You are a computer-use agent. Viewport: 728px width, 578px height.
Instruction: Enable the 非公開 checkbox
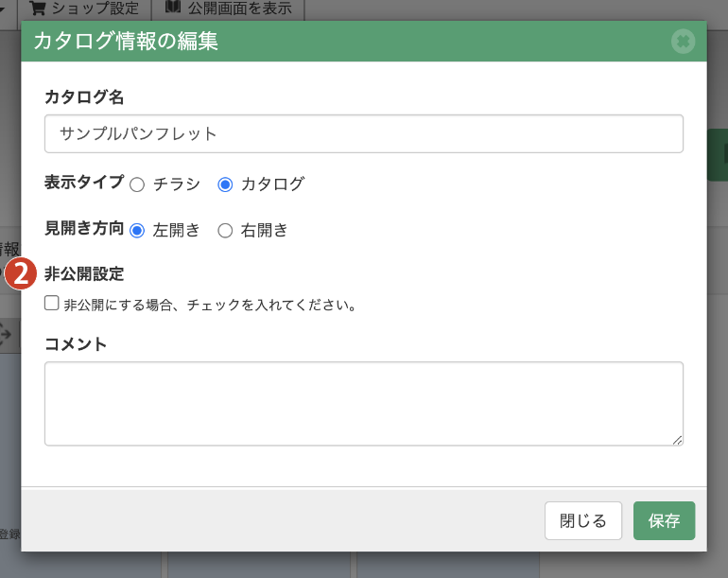point(52,305)
